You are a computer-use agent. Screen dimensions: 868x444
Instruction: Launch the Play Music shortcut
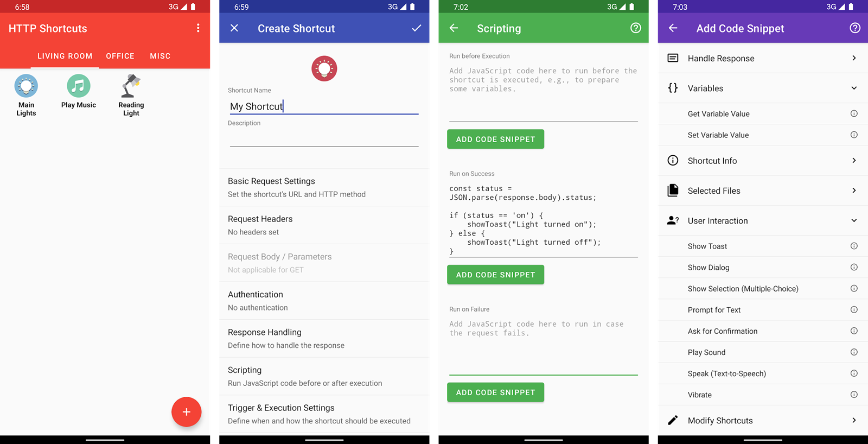pos(79,86)
